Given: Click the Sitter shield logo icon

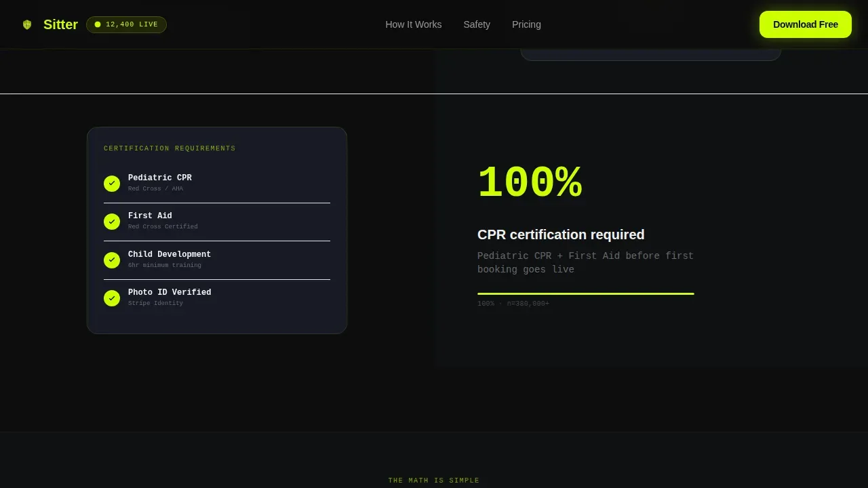Looking at the screenshot, I should [x=27, y=24].
